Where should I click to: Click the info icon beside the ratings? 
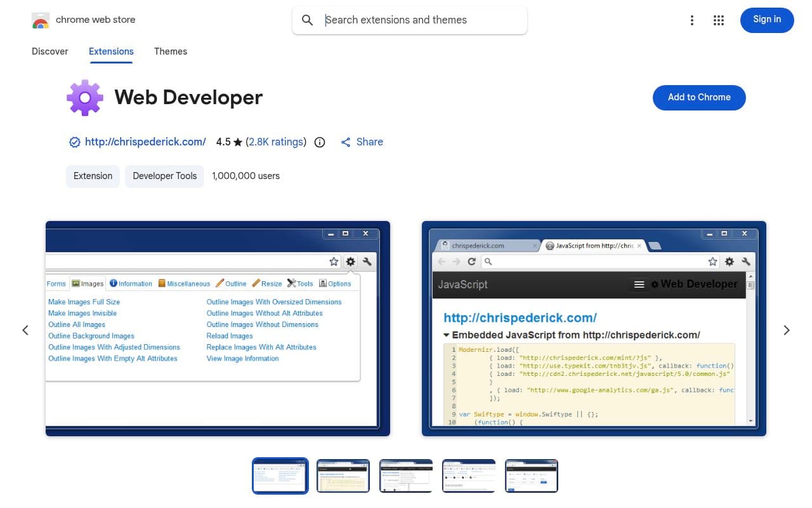319,142
